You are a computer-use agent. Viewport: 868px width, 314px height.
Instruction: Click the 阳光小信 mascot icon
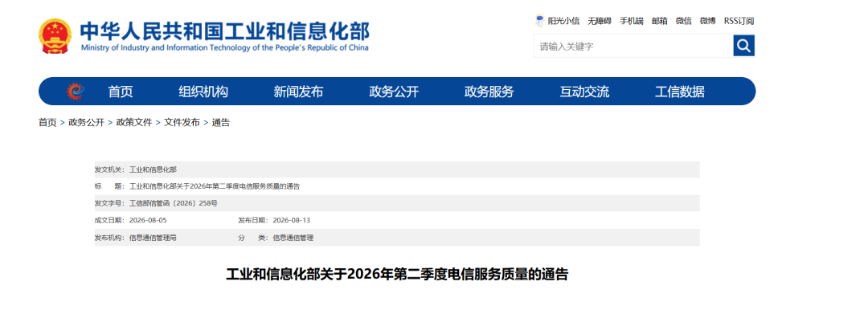(x=540, y=21)
